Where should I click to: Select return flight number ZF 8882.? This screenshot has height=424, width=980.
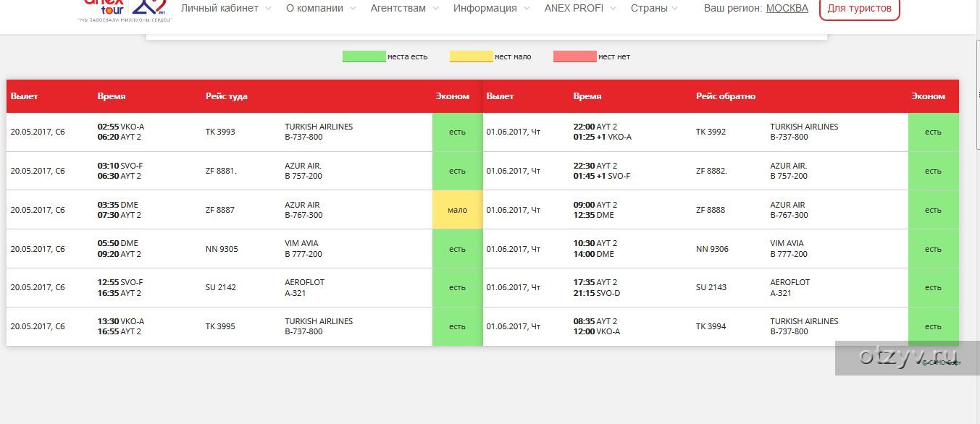(711, 171)
